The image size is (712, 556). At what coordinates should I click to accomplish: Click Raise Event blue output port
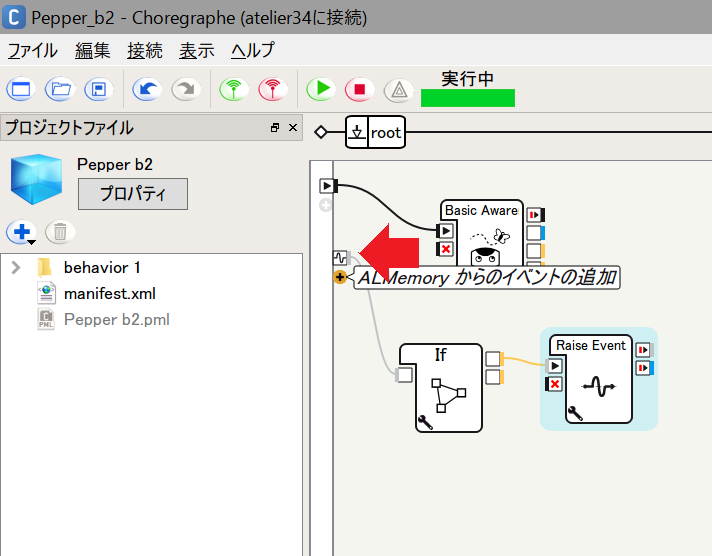pos(644,367)
